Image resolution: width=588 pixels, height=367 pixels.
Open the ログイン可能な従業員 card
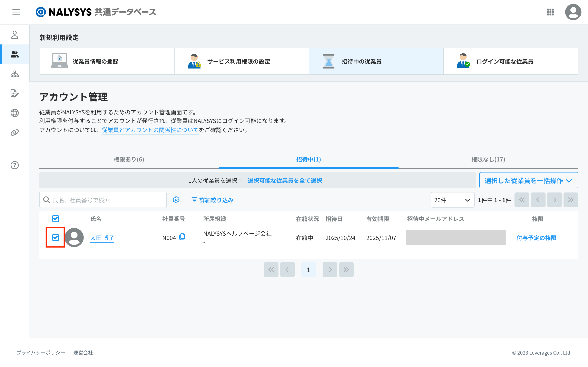(x=510, y=61)
